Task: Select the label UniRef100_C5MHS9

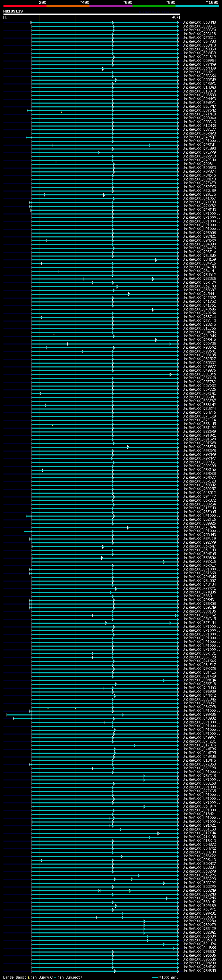Action: point(199,68)
